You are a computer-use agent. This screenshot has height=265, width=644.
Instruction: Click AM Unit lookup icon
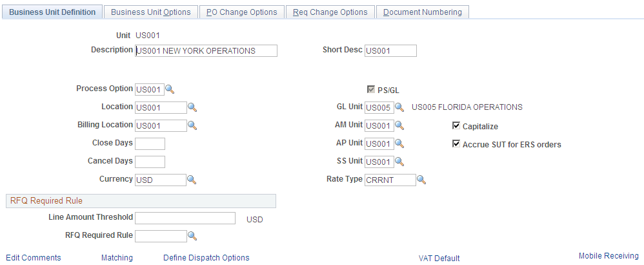coord(399,125)
